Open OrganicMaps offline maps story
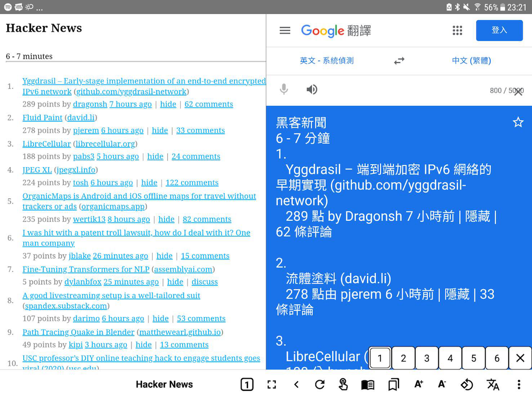 pyautogui.click(x=139, y=201)
